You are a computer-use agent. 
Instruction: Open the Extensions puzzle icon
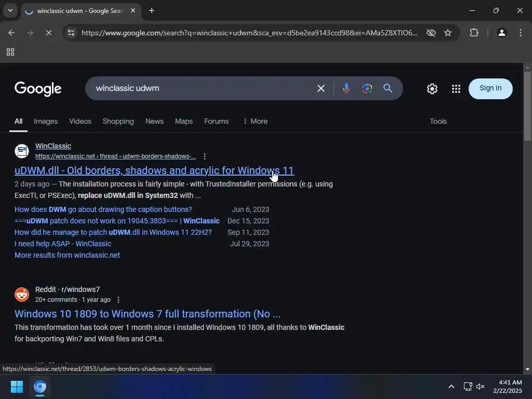pos(474,33)
